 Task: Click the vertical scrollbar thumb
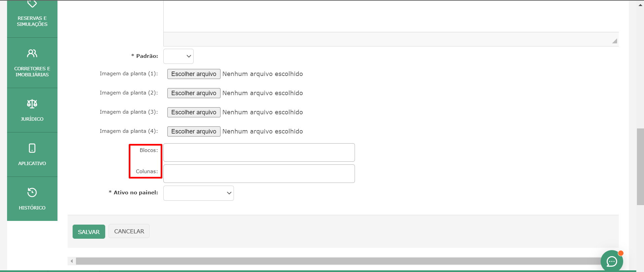coord(640,166)
